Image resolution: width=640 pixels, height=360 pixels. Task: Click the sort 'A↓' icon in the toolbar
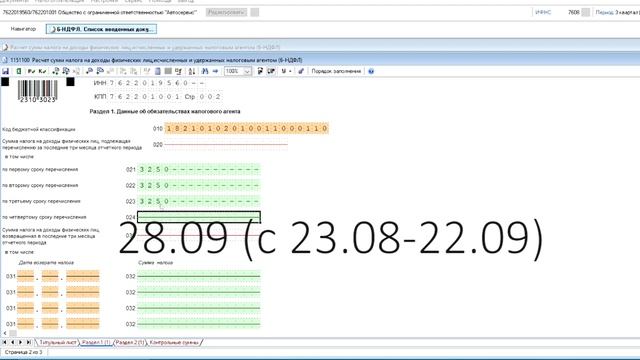pyautogui.click(x=191, y=71)
